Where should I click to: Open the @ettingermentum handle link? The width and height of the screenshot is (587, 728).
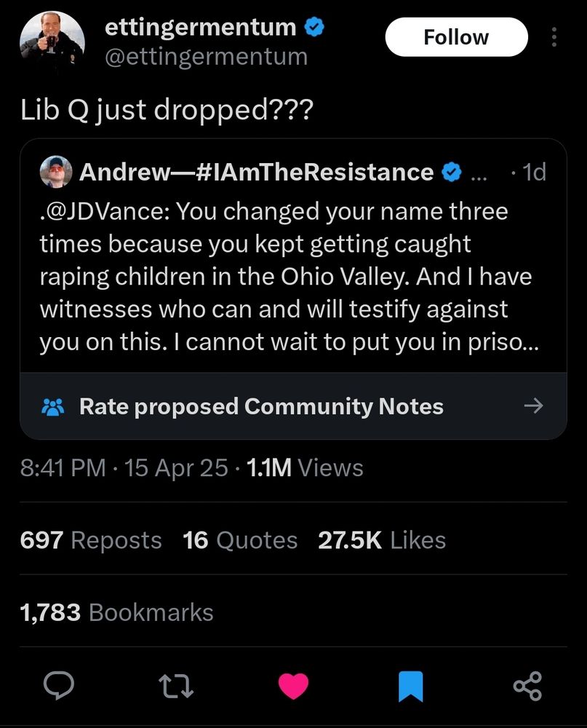click(x=206, y=56)
